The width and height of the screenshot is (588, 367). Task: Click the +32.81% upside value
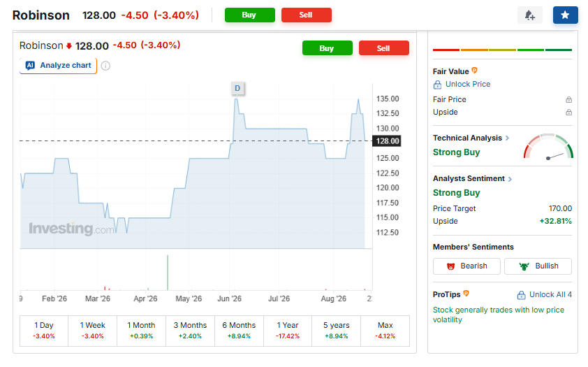pos(555,221)
